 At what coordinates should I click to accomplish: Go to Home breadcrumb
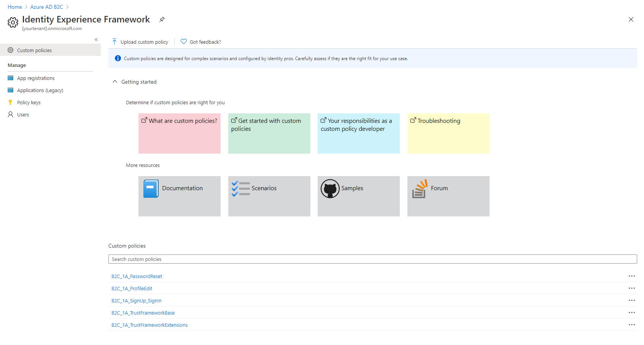click(x=15, y=7)
